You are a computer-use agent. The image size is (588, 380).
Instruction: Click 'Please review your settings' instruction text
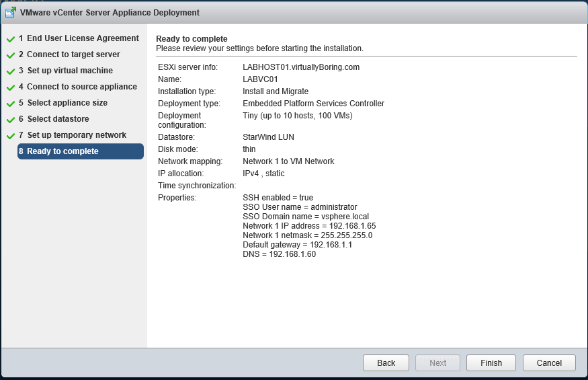coord(259,48)
